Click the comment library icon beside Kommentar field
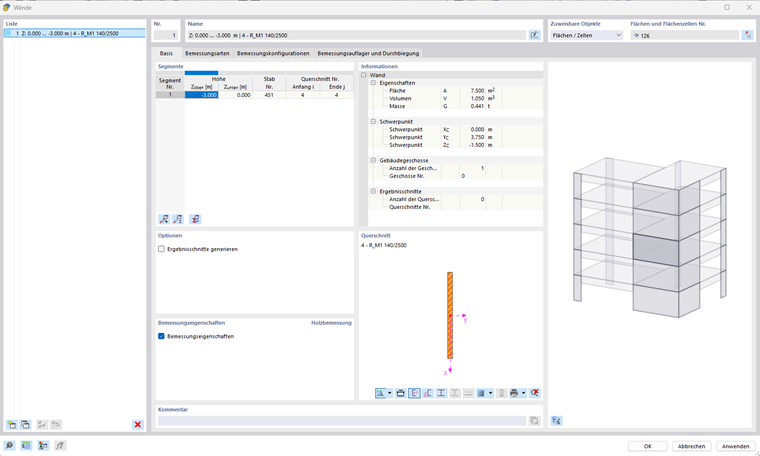The width and height of the screenshot is (760, 456). click(534, 421)
